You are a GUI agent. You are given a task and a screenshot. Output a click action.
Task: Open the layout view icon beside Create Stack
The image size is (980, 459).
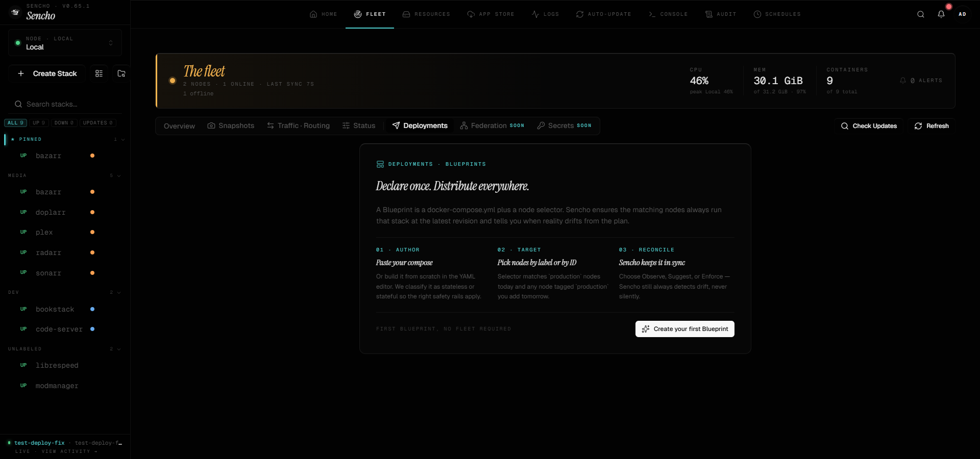click(x=99, y=73)
